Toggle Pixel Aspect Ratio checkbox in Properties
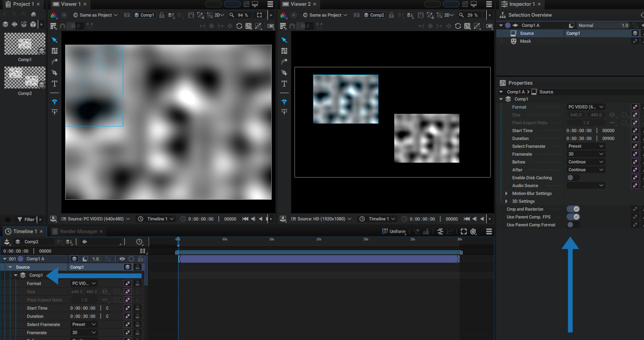 [x=624, y=123]
